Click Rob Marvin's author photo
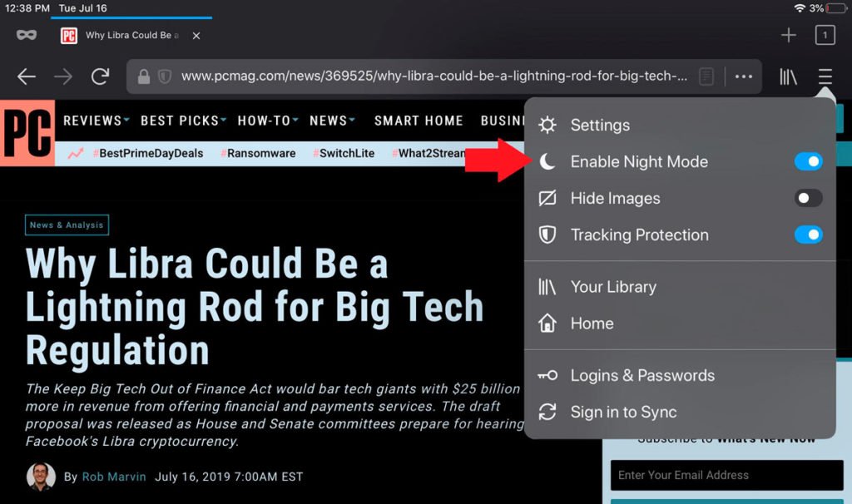The image size is (852, 504). [x=41, y=477]
